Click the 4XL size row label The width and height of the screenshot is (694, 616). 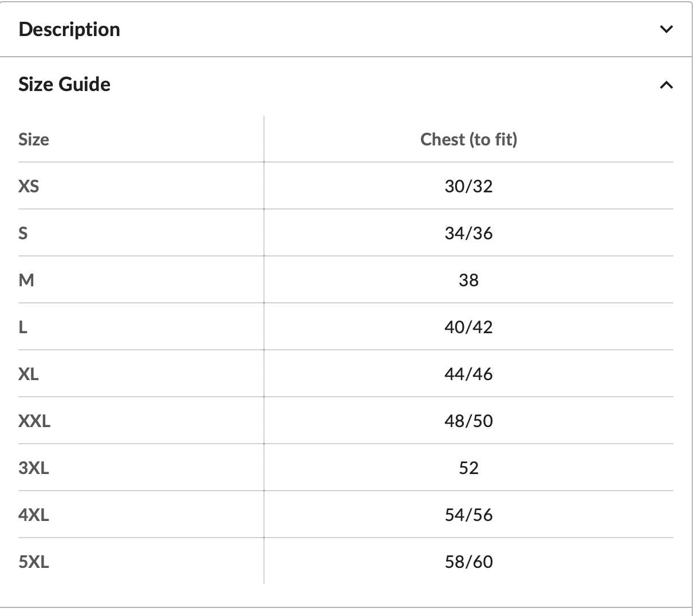(34, 515)
